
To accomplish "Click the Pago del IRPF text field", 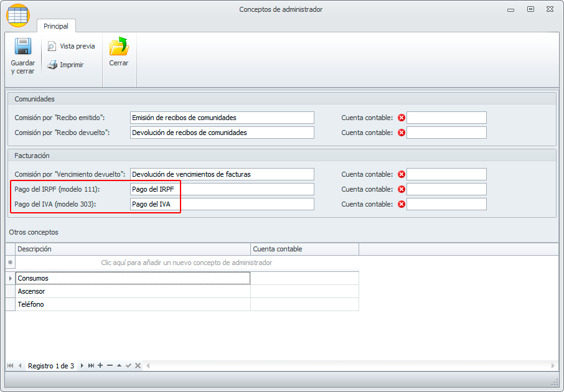I will coord(222,190).
